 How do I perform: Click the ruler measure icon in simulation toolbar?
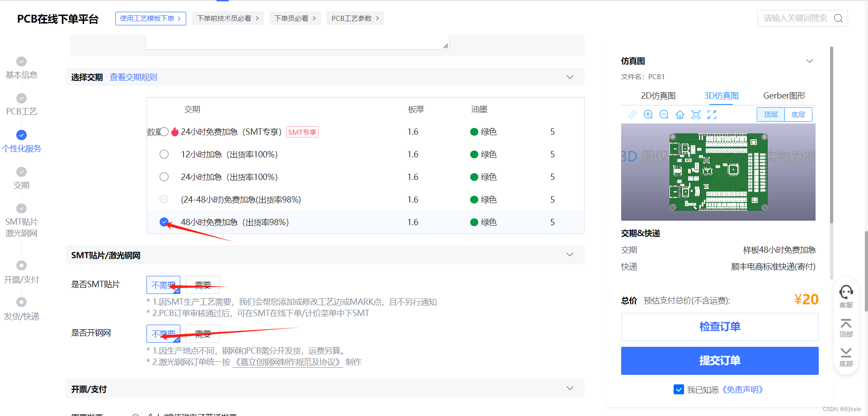click(632, 114)
